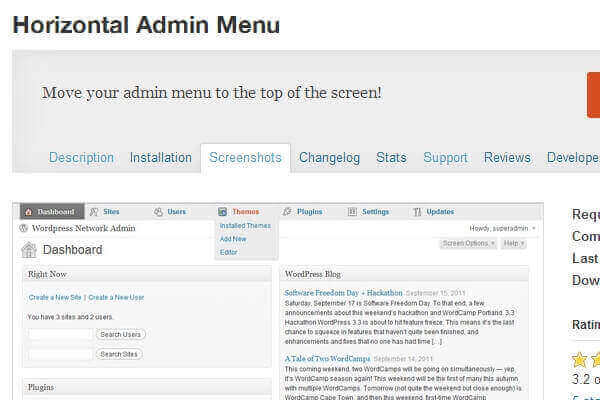Screen dimensions: 600x400
Task: Click the Search Sites button
Action: click(x=119, y=354)
